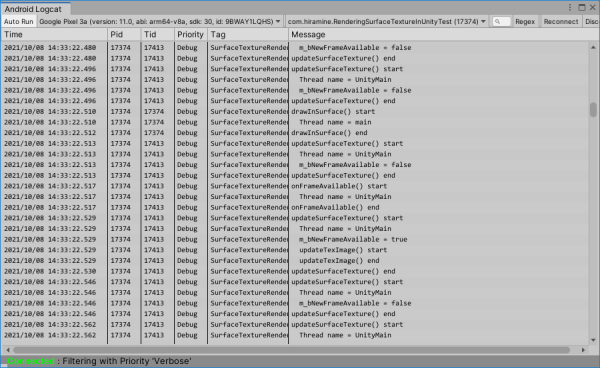Select the 'm_bNewFrameAvailable = true' log row
Image resolution: width=600 pixels, height=368 pixels.
click(x=295, y=239)
